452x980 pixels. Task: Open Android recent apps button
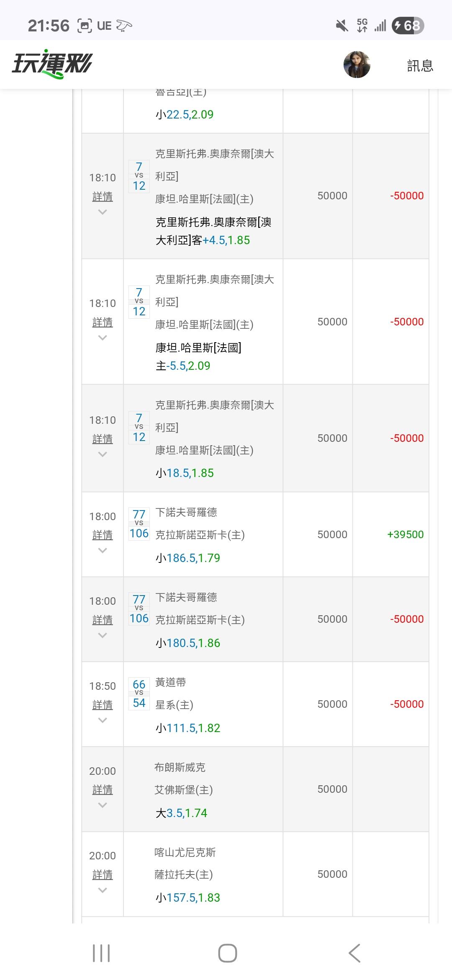101,953
